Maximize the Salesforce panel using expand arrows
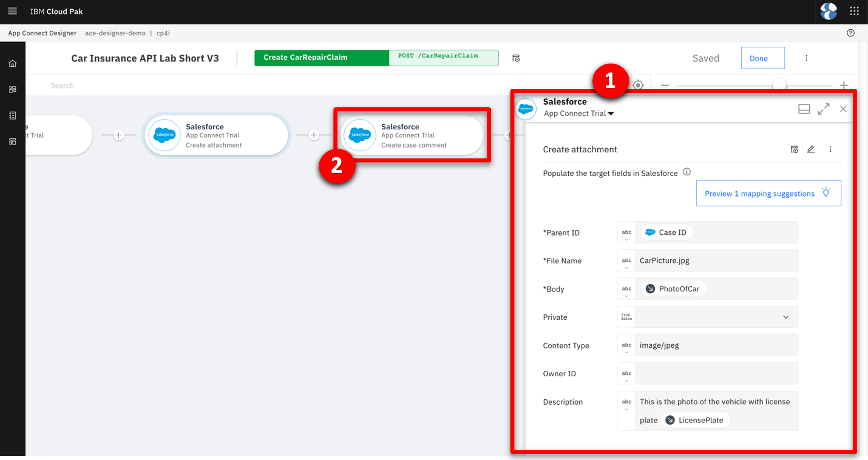Screen dimensions: 868x460 [x=824, y=109]
